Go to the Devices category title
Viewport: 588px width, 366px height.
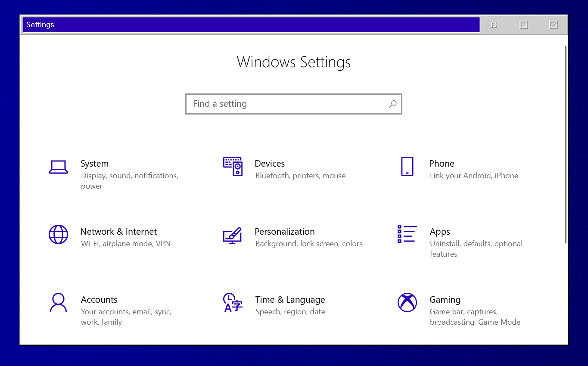[270, 164]
